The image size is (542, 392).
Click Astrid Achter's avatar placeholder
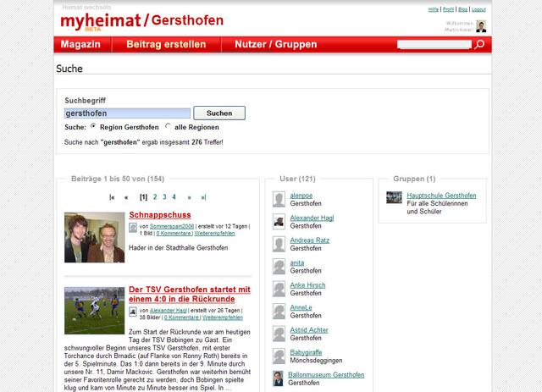(279, 334)
